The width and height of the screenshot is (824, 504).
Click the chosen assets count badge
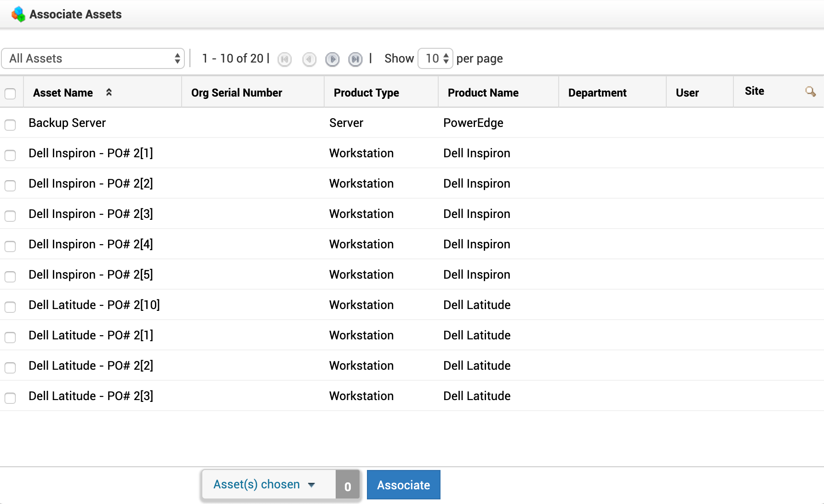[x=348, y=486]
